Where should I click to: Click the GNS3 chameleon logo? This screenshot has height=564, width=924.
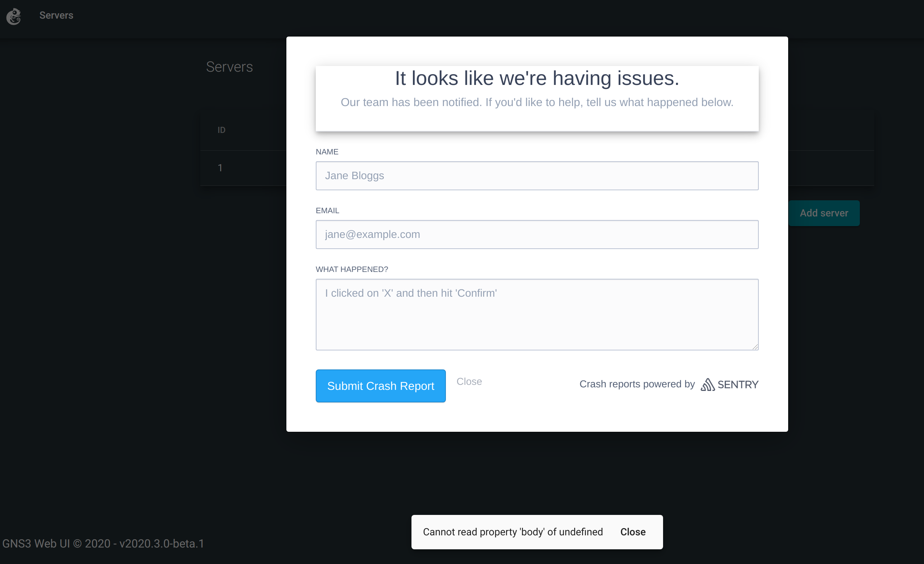[x=14, y=16]
